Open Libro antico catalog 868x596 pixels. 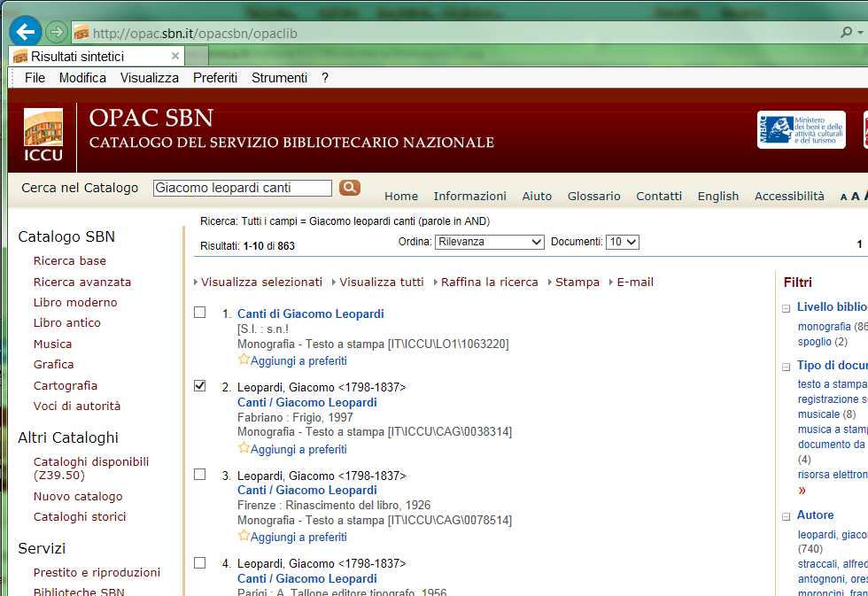coord(67,322)
